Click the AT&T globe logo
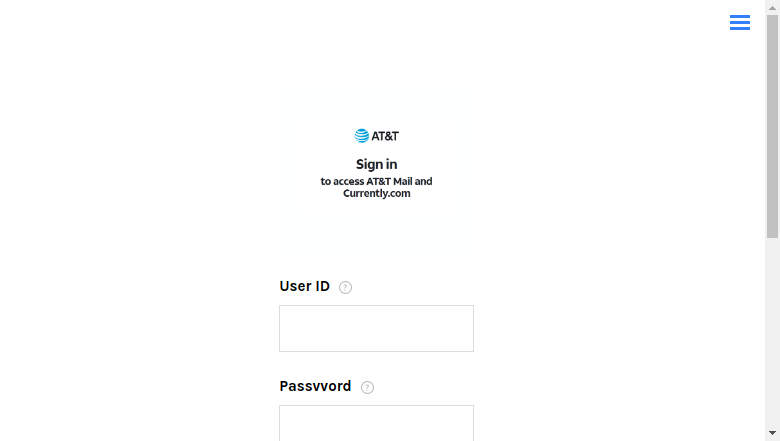The image size is (780, 441). (362, 136)
